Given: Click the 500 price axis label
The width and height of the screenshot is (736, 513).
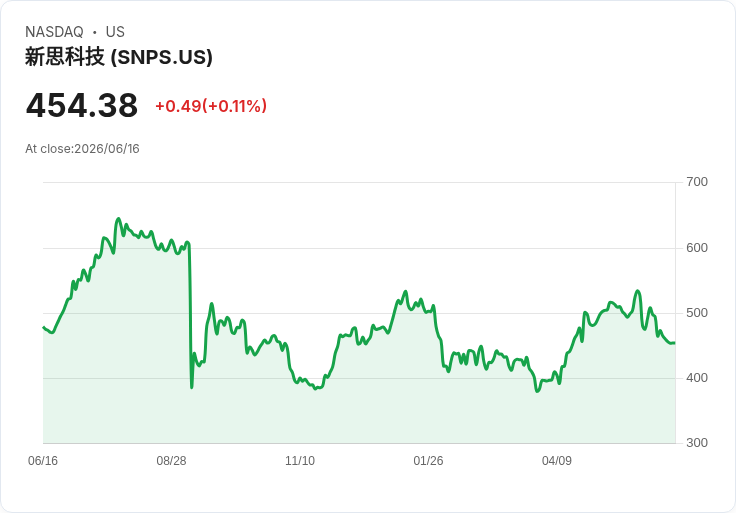Looking at the screenshot, I should pos(697,313).
